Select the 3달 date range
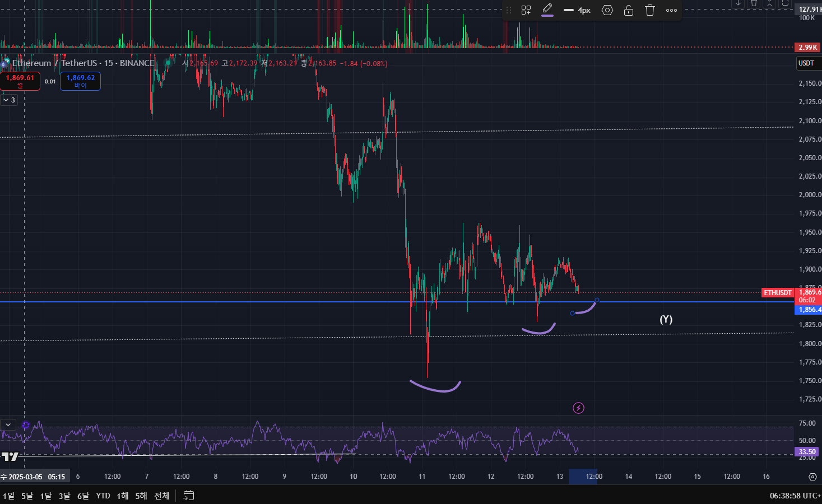The height and width of the screenshot is (504, 822). (x=64, y=496)
